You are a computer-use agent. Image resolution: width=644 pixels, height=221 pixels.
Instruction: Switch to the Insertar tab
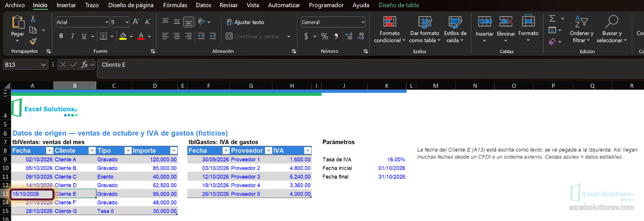coord(66,5)
